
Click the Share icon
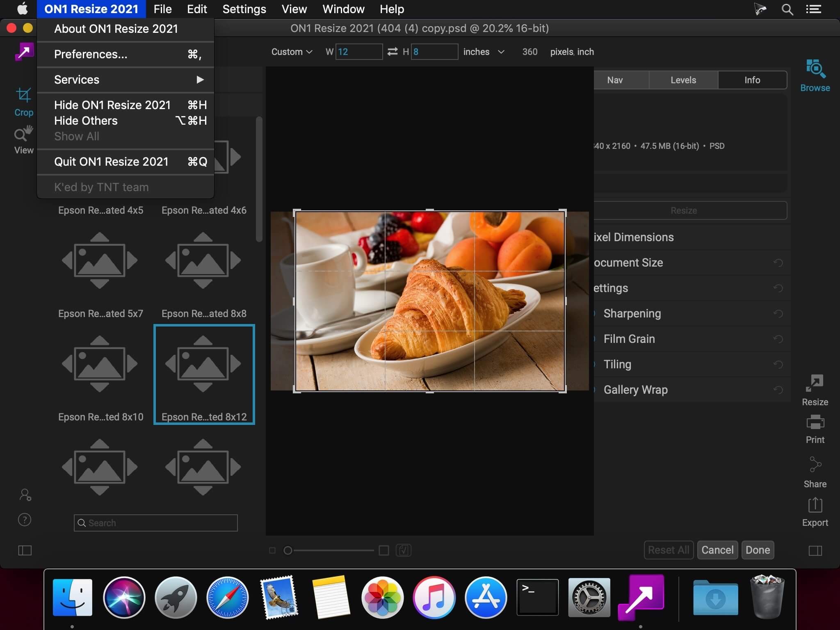point(815,472)
